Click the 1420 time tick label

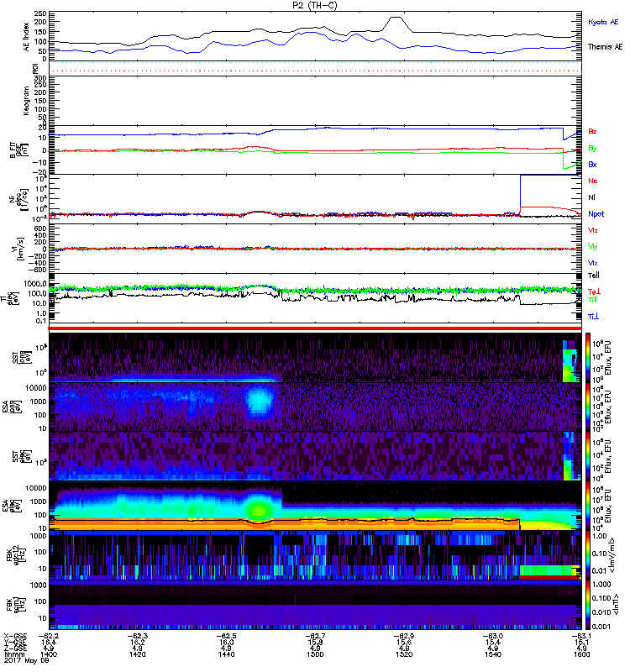click(x=138, y=654)
